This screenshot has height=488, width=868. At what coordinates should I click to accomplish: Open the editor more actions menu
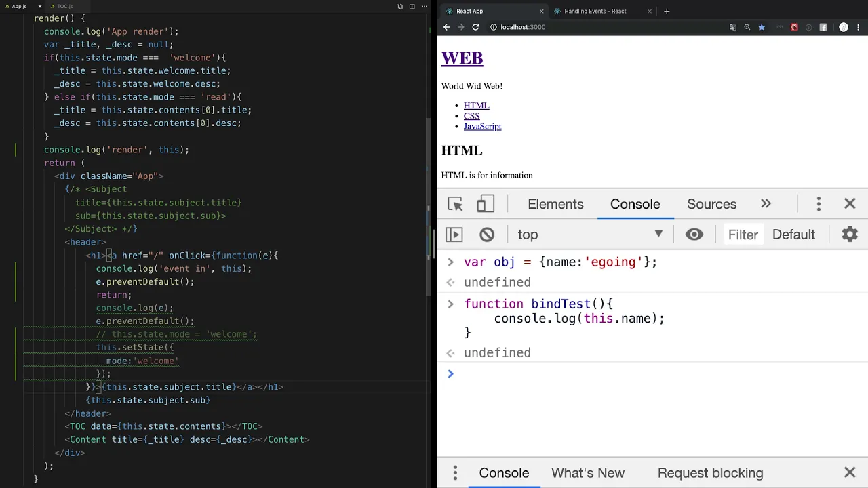click(x=423, y=6)
